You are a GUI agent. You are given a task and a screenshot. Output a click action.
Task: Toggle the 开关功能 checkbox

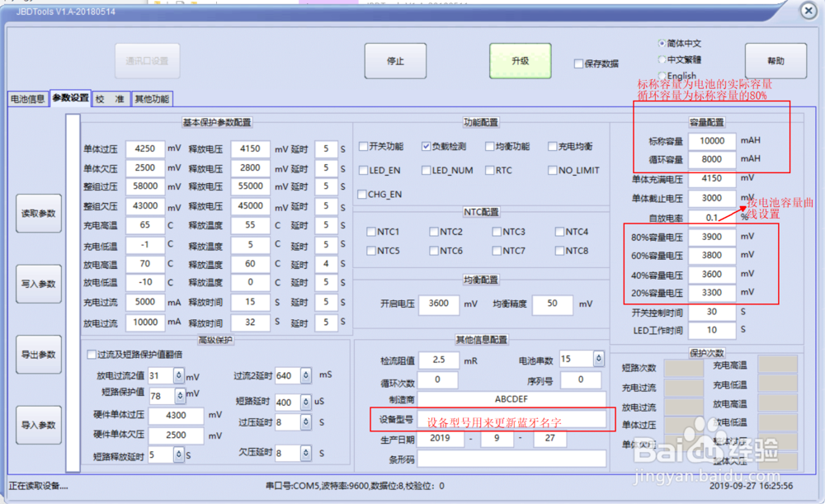point(363,146)
